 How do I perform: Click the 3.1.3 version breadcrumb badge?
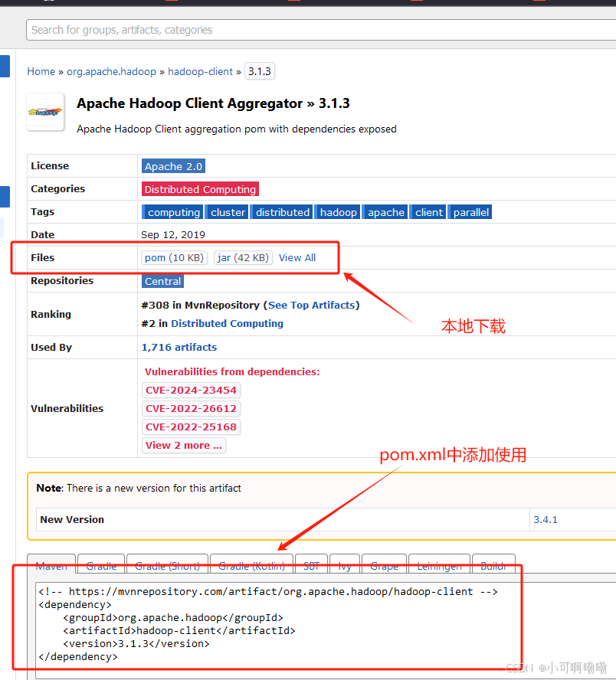[x=260, y=71]
